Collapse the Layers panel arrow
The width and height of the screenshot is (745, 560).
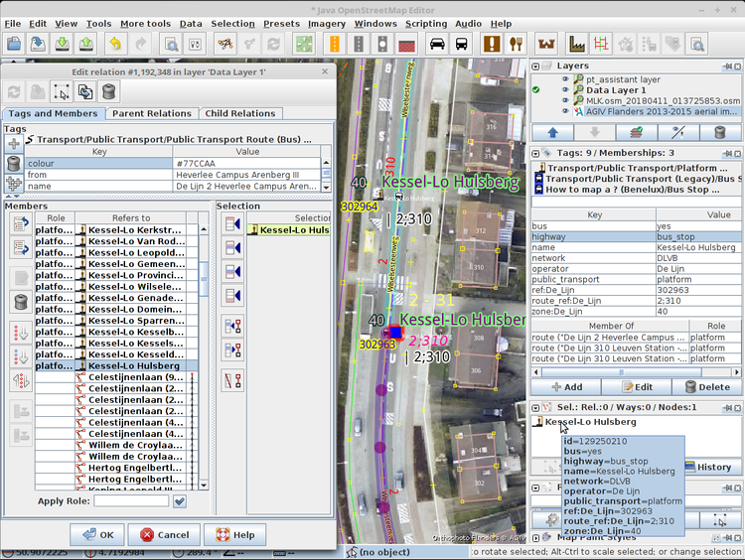pos(536,67)
